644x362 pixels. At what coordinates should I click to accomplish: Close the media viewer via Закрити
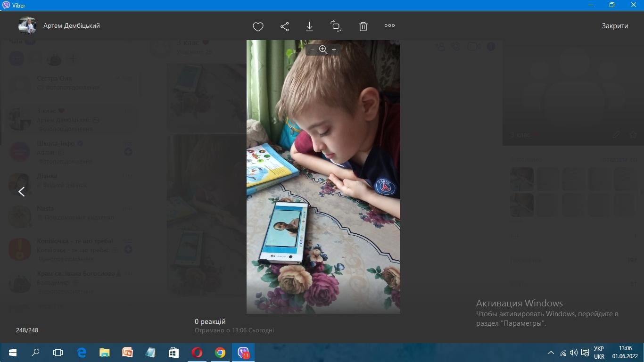click(615, 26)
